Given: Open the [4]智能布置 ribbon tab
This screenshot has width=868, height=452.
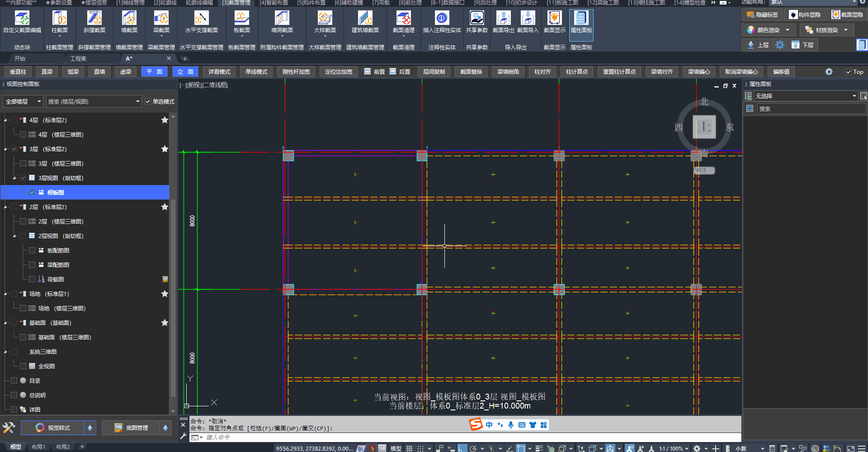Looking at the screenshot, I should point(273,3).
